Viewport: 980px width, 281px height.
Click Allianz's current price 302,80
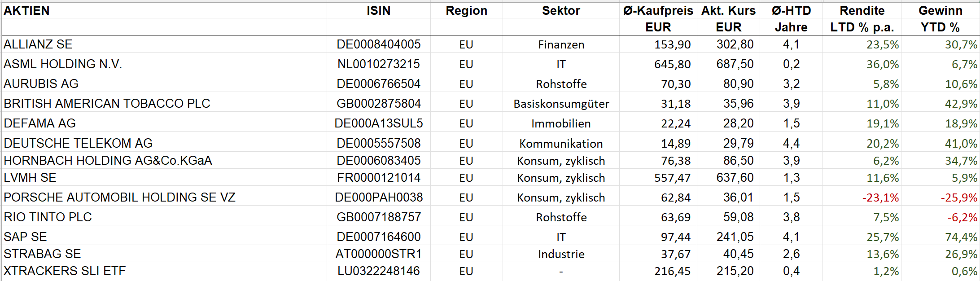coord(735,44)
